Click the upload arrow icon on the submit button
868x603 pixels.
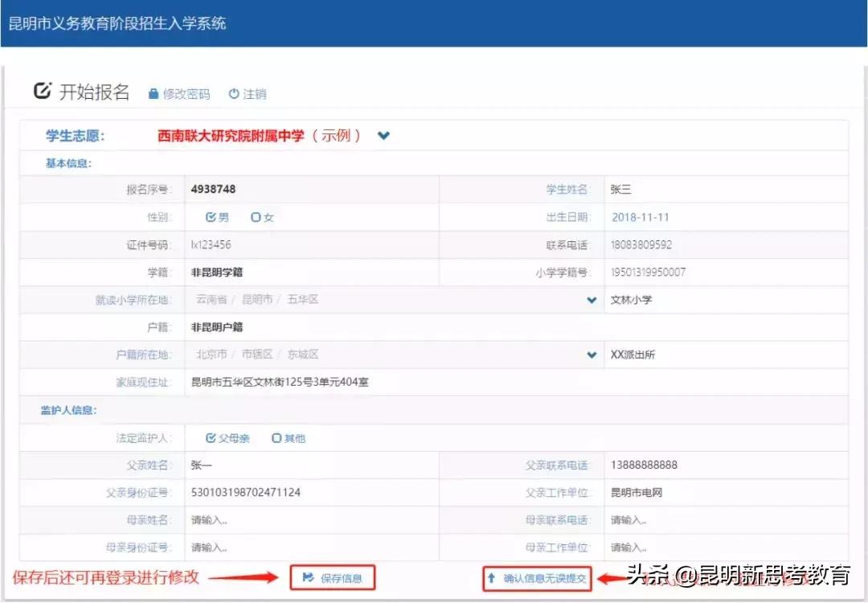tap(489, 577)
